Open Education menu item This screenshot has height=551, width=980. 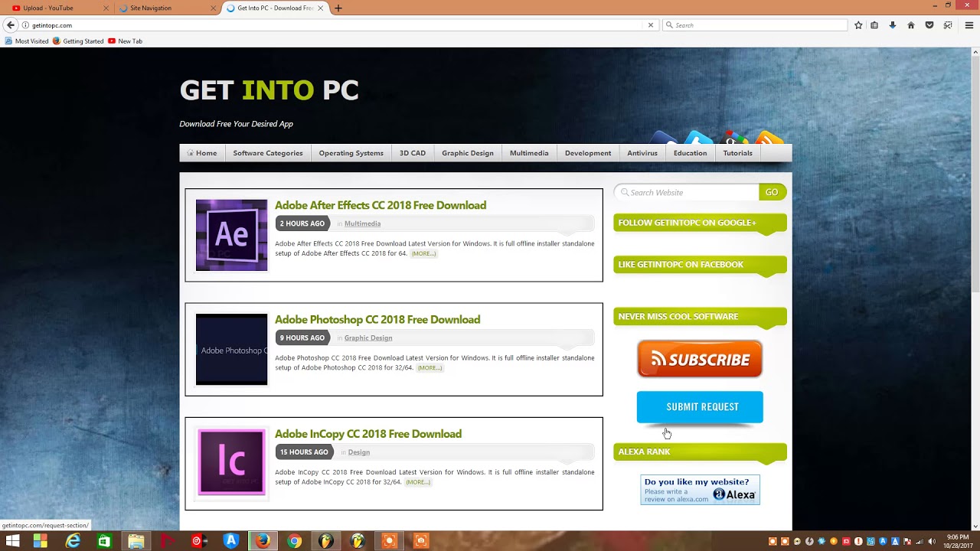(690, 153)
